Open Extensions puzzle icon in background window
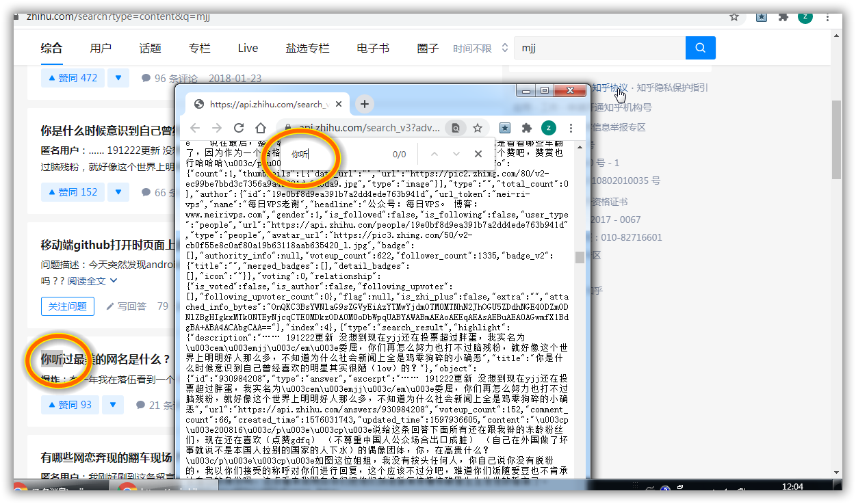 [783, 16]
